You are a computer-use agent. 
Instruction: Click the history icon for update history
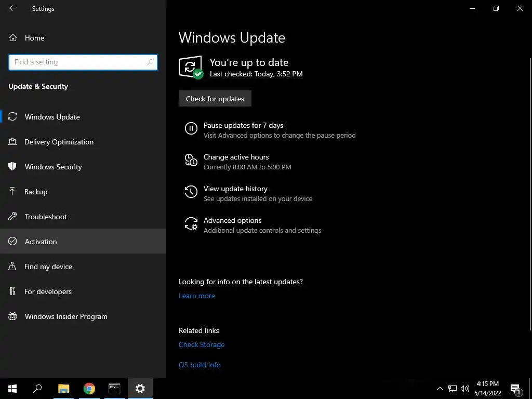click(191, 192)
